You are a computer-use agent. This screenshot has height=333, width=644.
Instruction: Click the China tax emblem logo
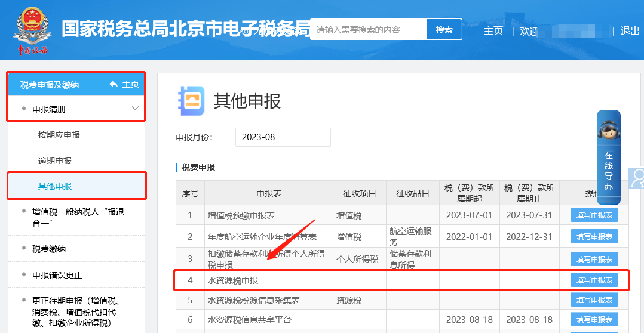point(33,30)
